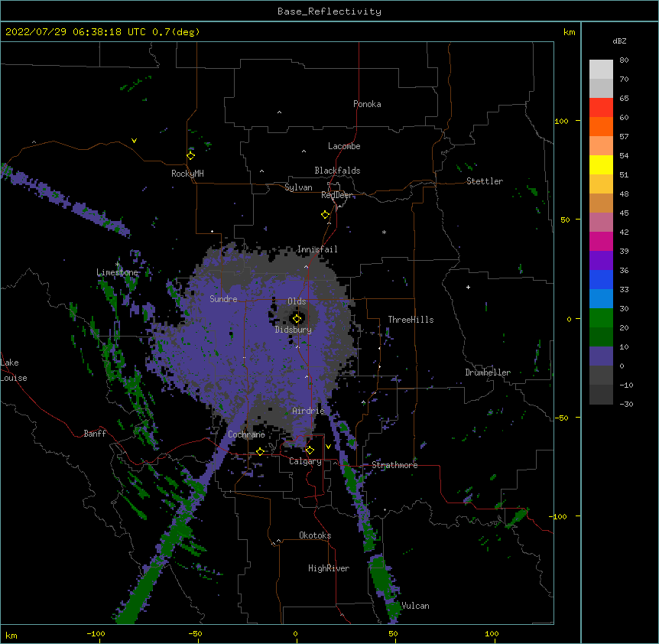Click the Didsbury label
This screenshot has height=644, width=659.
pos(294,330)
